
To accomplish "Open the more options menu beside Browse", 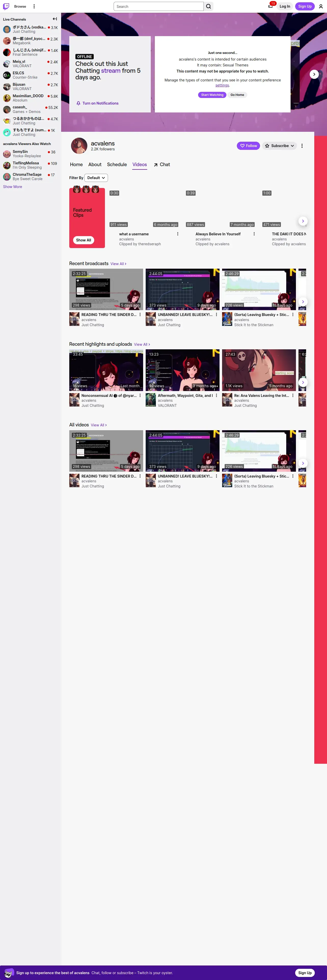I will [34, 6].
